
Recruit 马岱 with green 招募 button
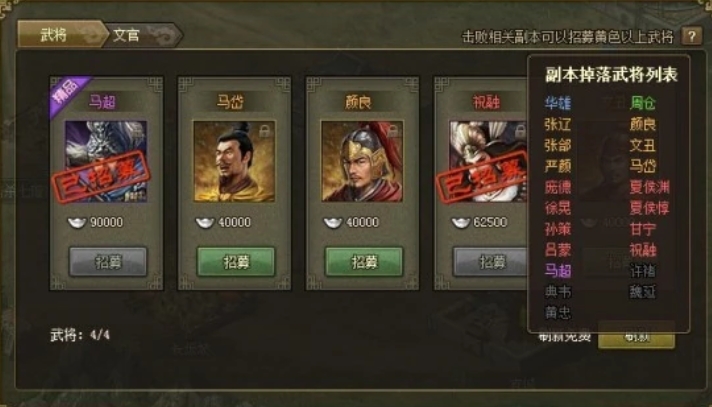[236, 262]
